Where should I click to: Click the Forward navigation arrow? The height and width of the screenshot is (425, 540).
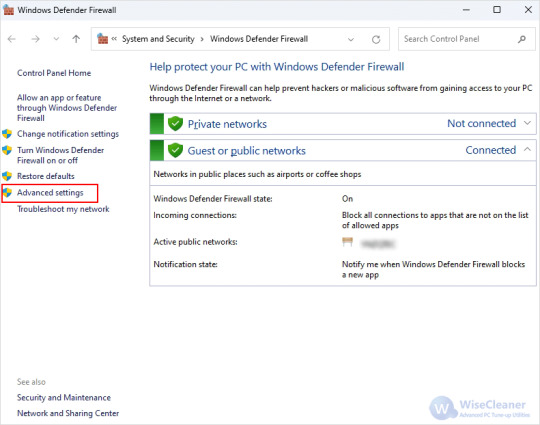[x=35, y=39]
